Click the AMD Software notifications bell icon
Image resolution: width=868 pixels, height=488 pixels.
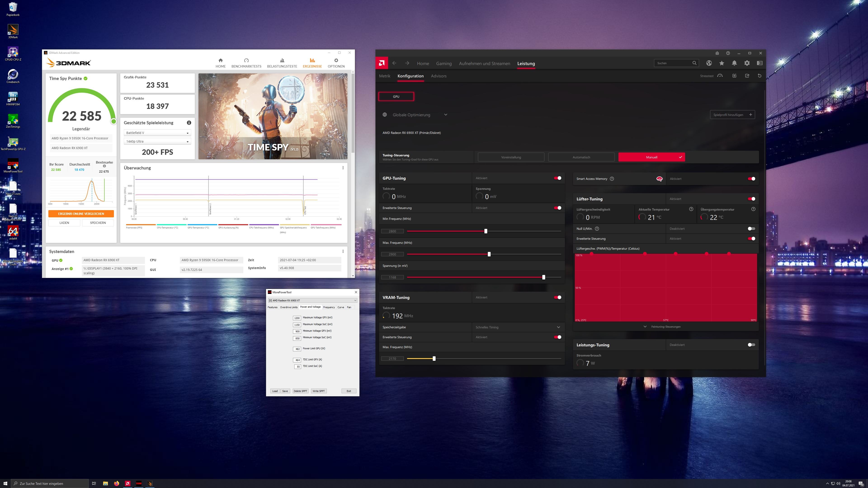(734, 63)
